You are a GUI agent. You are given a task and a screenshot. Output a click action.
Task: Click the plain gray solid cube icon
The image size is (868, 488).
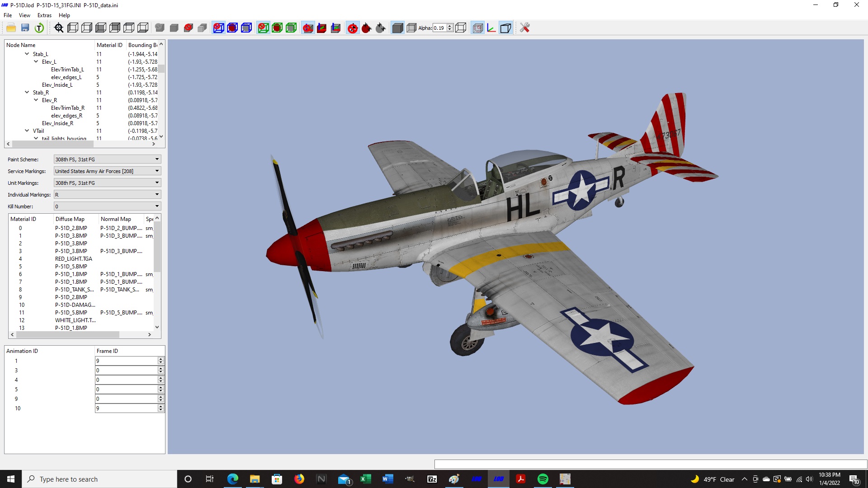174,28
